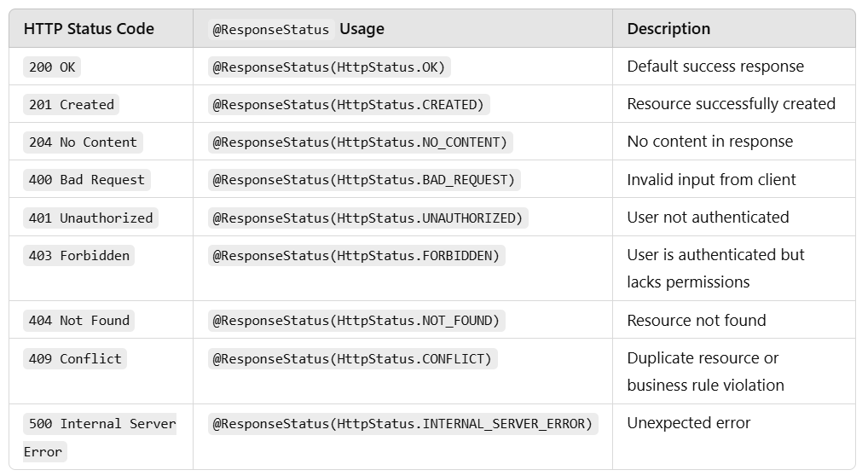
Task: Click the 201 Created code cell
Action: click(71, 104)
